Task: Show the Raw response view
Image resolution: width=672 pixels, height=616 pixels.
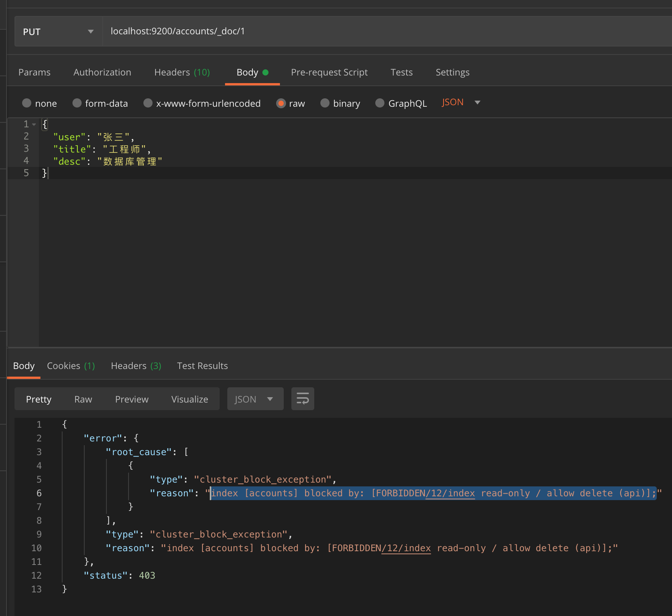Action: tap(83, 399)
